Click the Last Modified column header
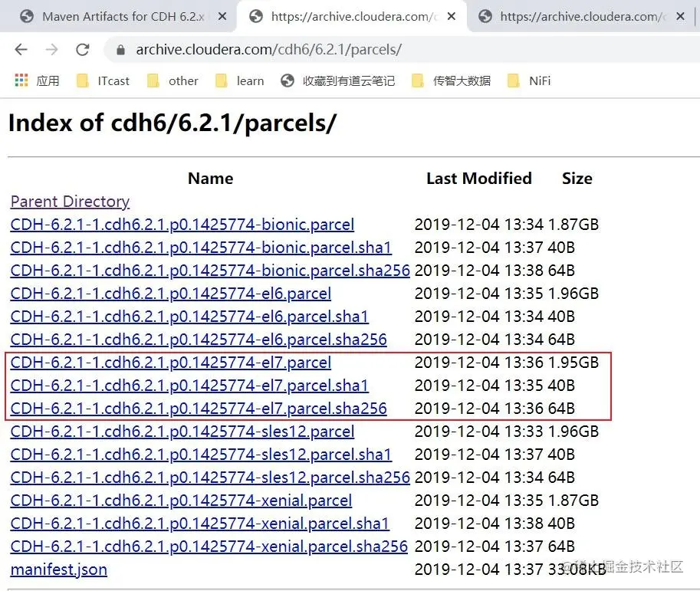This screenshot has width=700, height=591. 479,179
